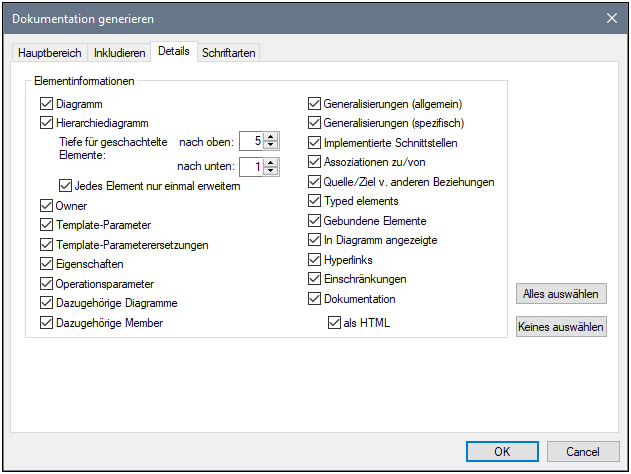Uncheck the Hyperlinks checkbox
The width and height of the screenshot is (631, 474).
pyautogui.click(x=315, y=259)
